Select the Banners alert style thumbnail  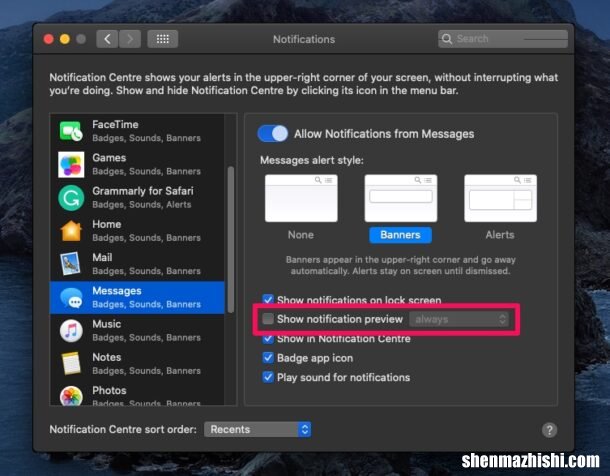pos(401,198)
